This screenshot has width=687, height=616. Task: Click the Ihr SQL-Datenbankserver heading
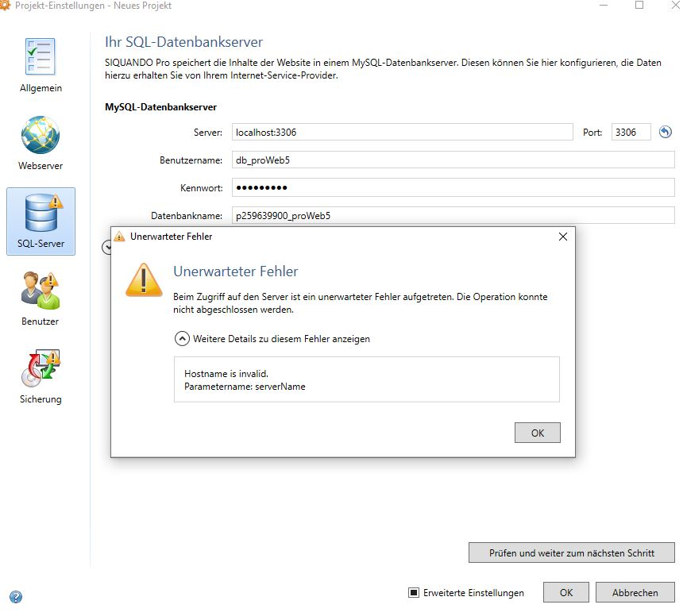pyautogui.click(x=183, y=42)
